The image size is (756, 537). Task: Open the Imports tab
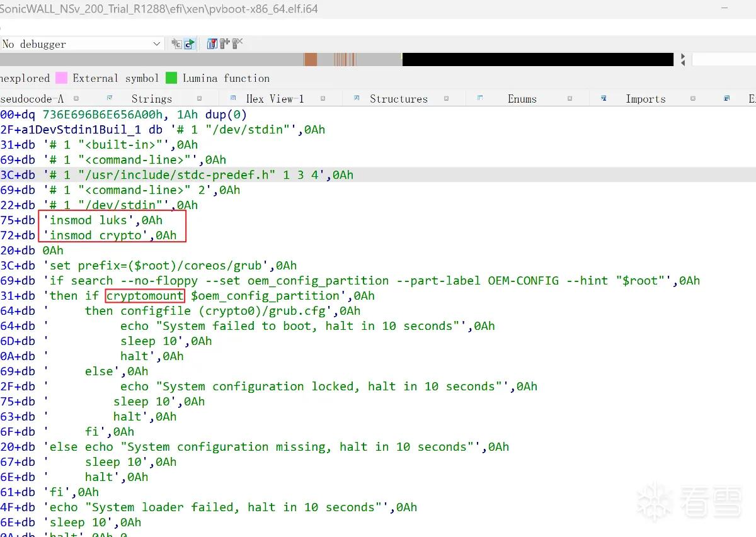[x=646, y=99]
